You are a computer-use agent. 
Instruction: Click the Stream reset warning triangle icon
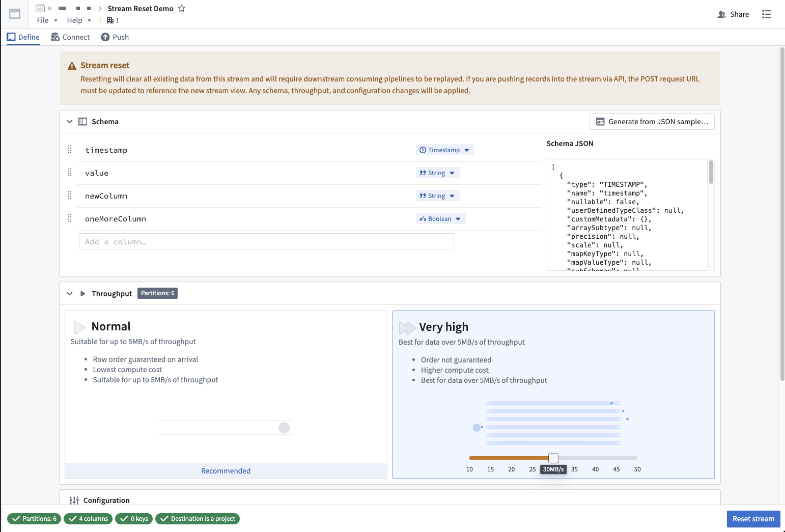click(x=72, y=66)
